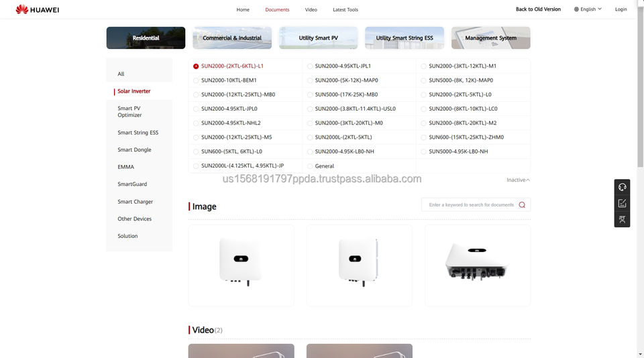
Task: Open the second inverter side-view image
Action: pos(359,265)
